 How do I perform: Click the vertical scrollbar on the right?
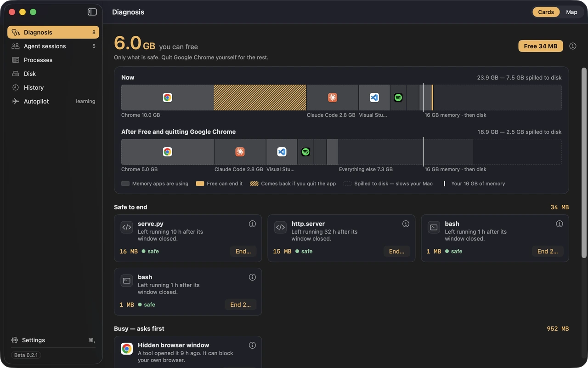click(584, 163)
